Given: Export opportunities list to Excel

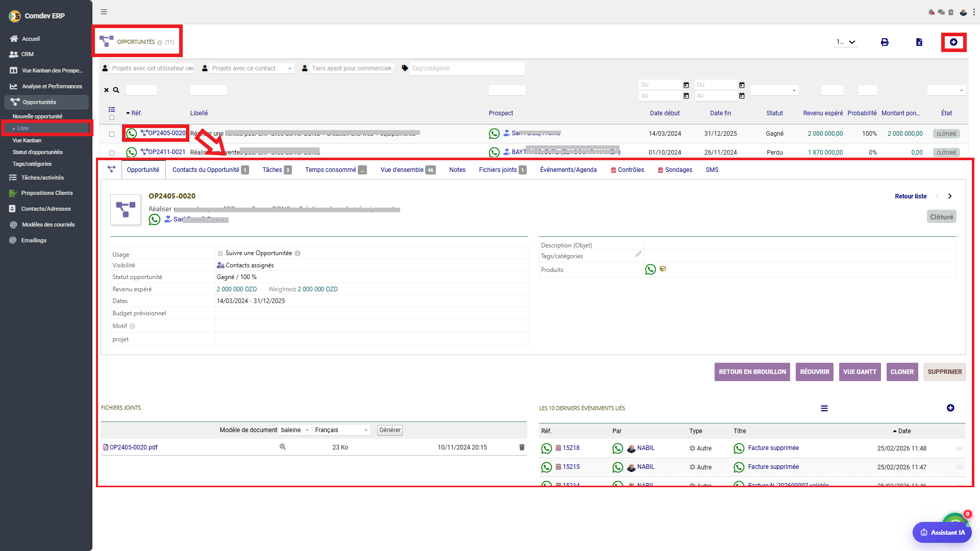Looking at the screenshot, I should pyautogui.click(x=919, y=42).
